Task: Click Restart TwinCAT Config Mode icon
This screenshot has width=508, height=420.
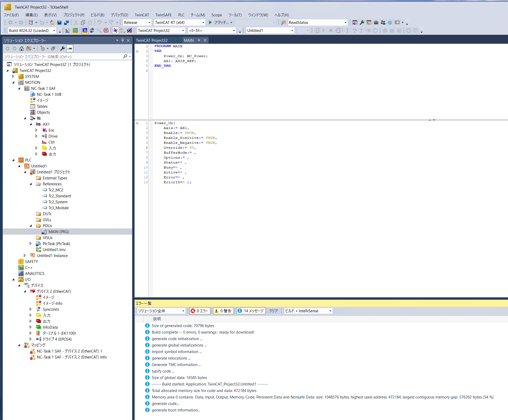Action: 85,31
